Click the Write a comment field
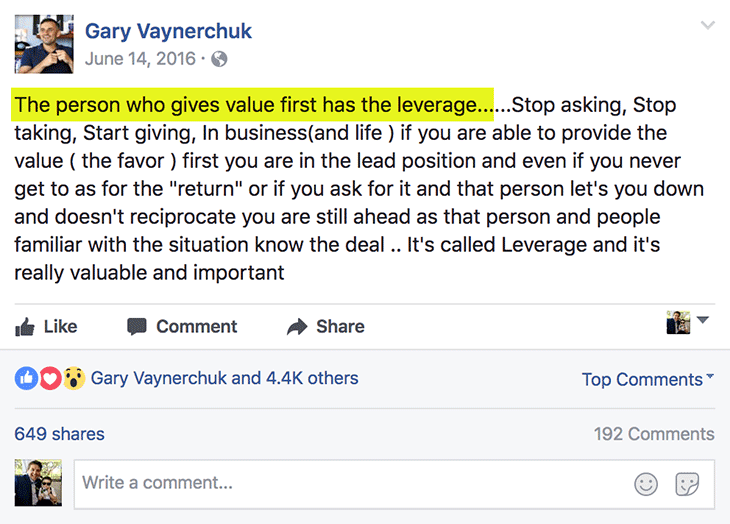730x524 pixels. coord(350,484)
